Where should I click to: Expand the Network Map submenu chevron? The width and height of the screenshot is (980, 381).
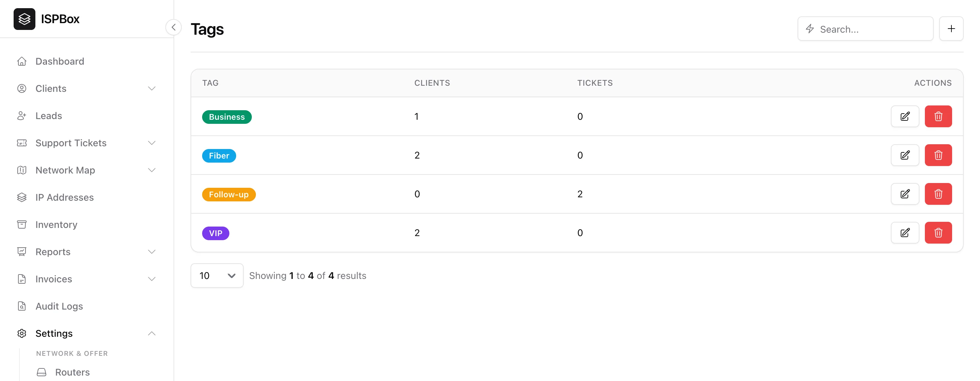(x=152, y=170)
